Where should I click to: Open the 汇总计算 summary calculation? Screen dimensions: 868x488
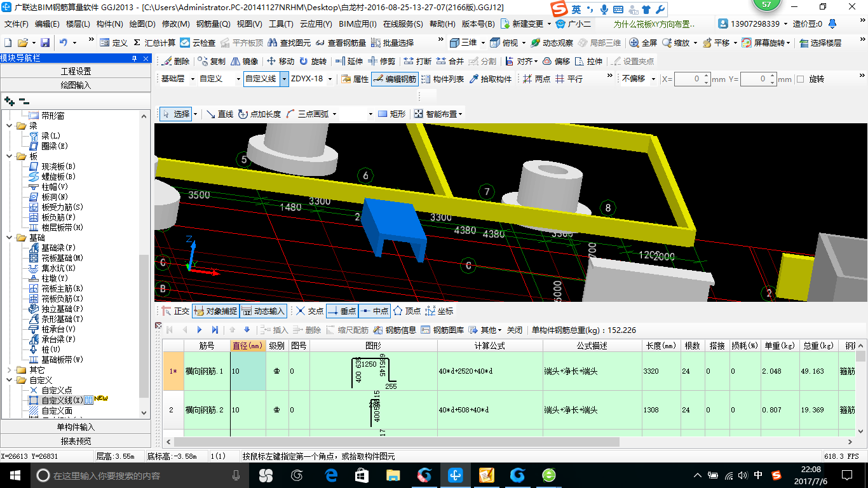(x=154, y=43)
